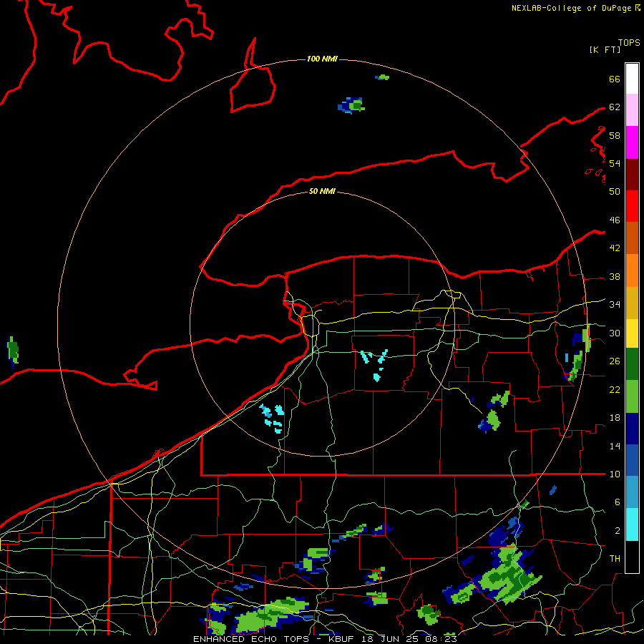Pick the cyan legend swatch beside 2

click(x=632, y=525)
